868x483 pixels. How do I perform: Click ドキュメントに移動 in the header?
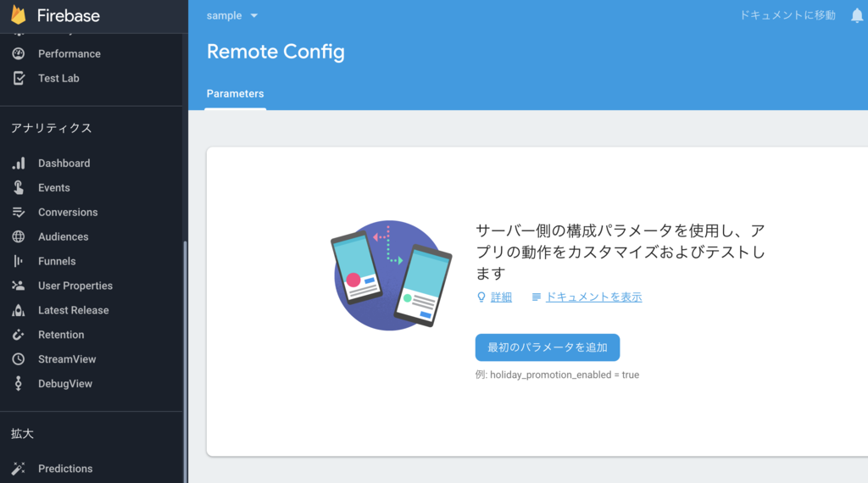[787, 15]
